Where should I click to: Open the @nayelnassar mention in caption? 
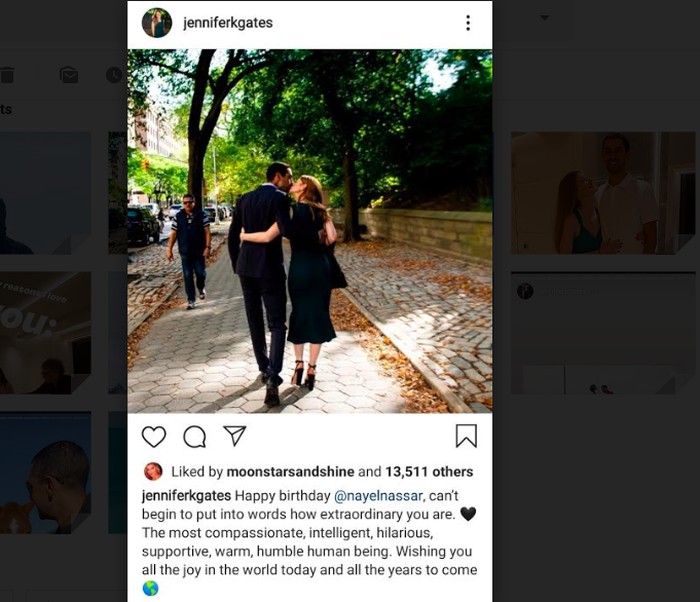point(378,496)
